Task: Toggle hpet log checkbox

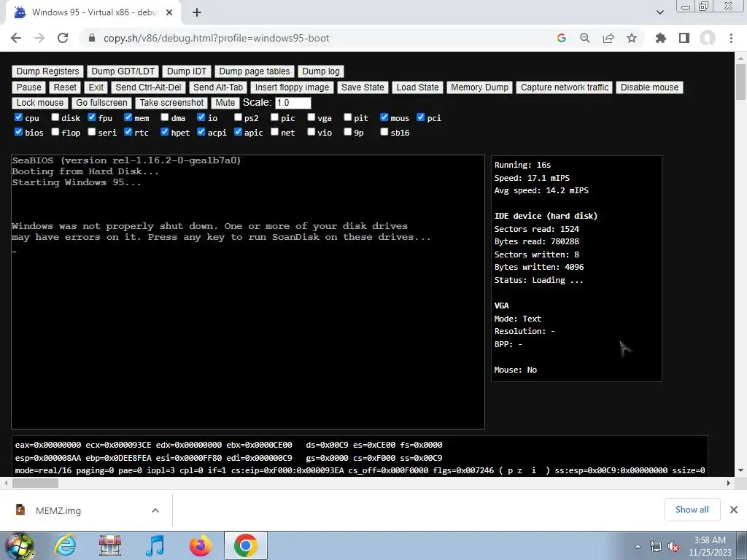Action: click(x=165, y=132)
